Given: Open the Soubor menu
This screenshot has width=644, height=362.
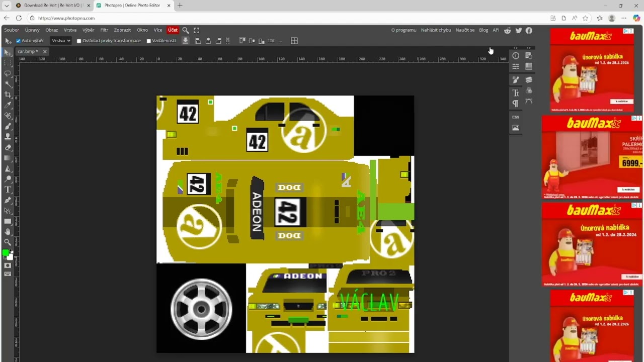Looking at the screenshot, I should 12,30.
